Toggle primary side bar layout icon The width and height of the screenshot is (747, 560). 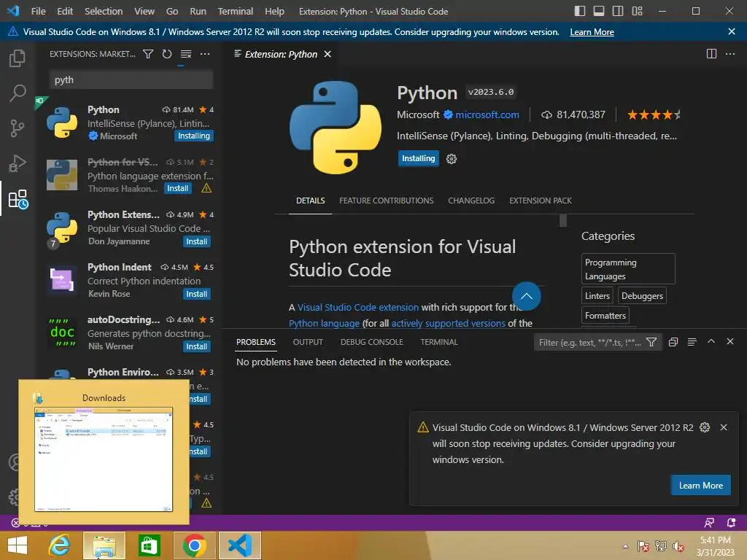[x=580, y=11]
